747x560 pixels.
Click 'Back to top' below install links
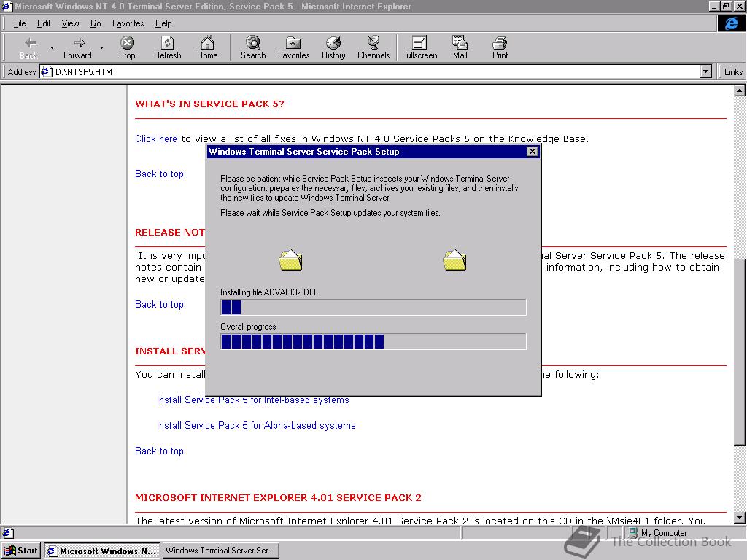159,451
